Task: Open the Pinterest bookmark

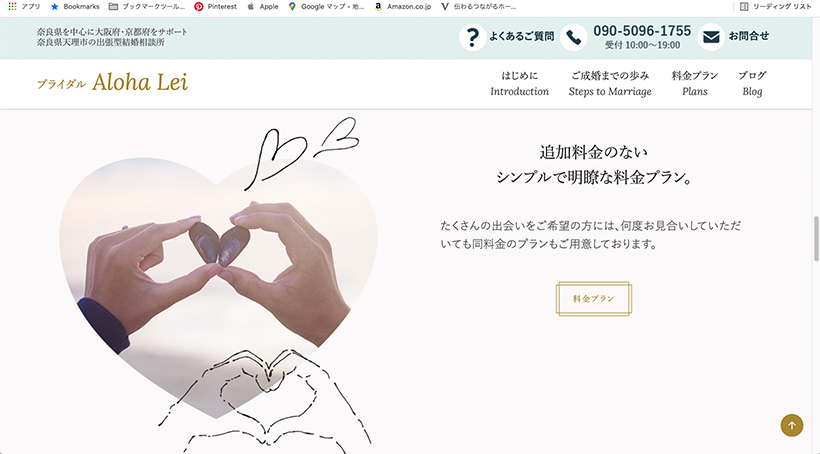Action: click(215, 6)
